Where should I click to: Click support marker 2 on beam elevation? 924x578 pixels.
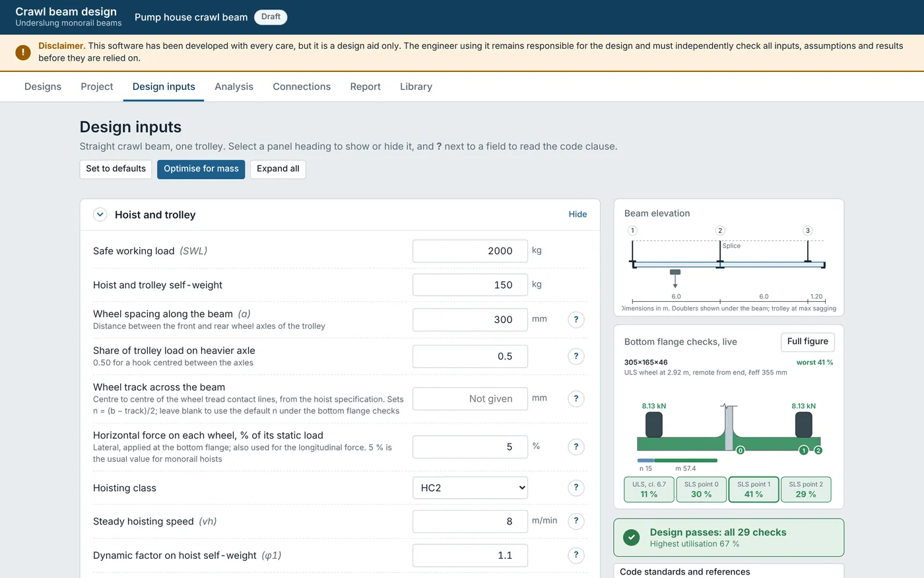coord(720,231)
